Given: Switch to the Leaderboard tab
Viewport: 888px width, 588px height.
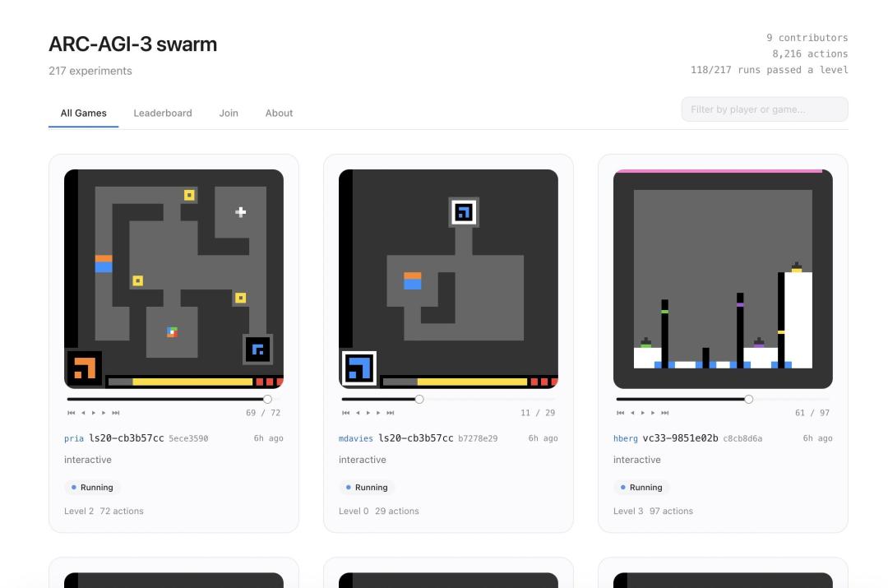Looking at the screenshot, I should (x=163, y=113).
